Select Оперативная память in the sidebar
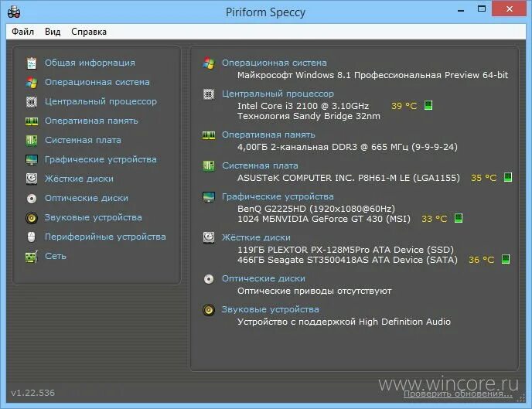Viewport: 532px width, 409px height. 91,121
